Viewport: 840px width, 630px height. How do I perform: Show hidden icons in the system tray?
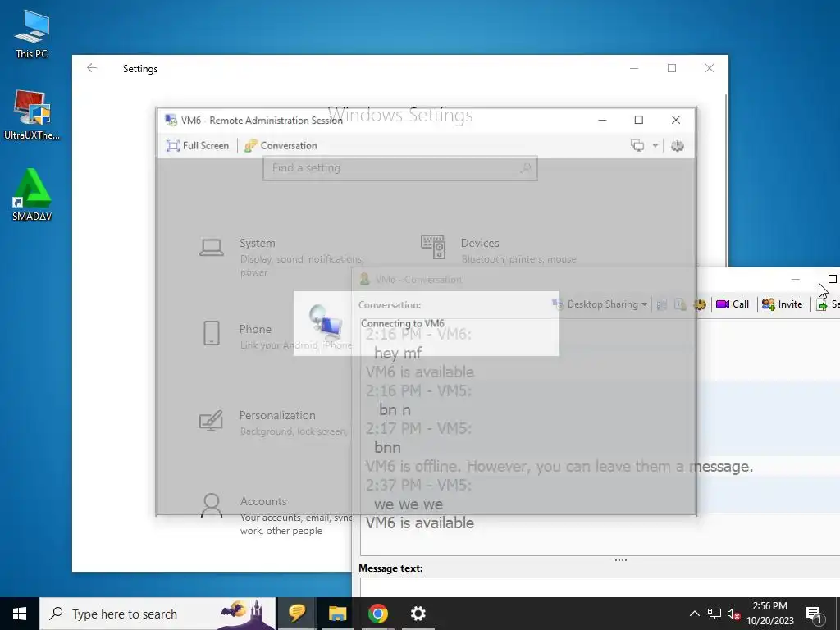coord(694,614)
